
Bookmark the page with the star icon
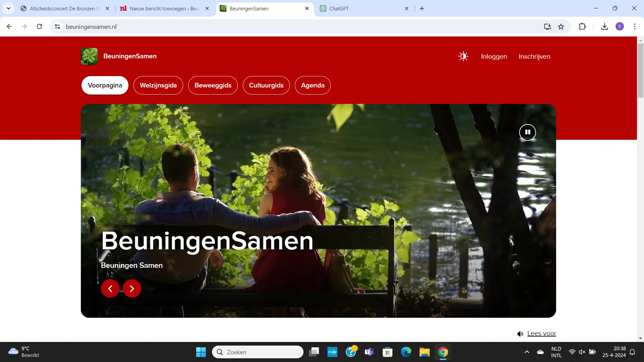(561, 26)
